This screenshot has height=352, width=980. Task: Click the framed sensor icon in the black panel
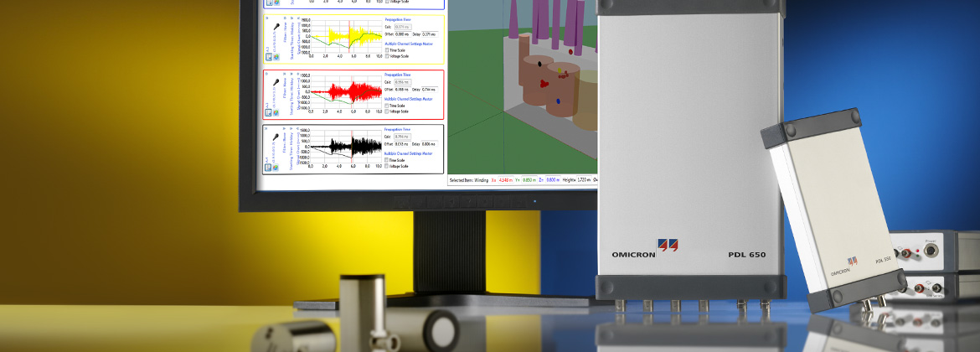(268, 168)
